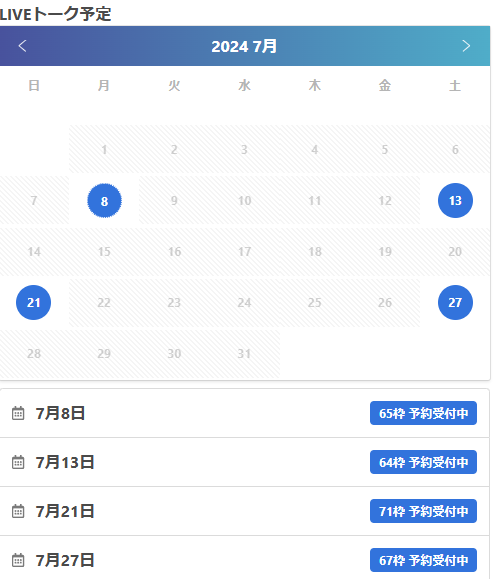
Task: Select highlighted date 8 on calendar
Action: tap(104, 201)
